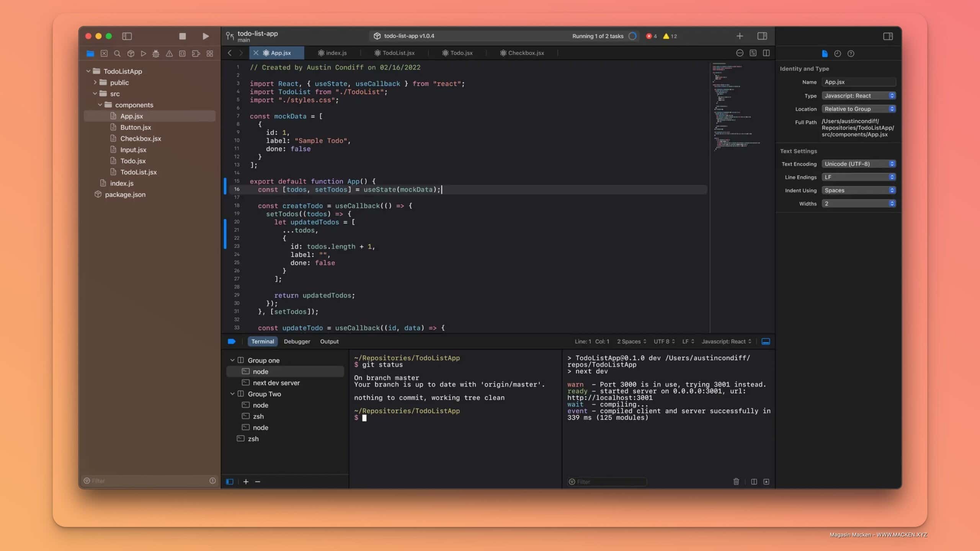Stop the running task

click(182, 36)
